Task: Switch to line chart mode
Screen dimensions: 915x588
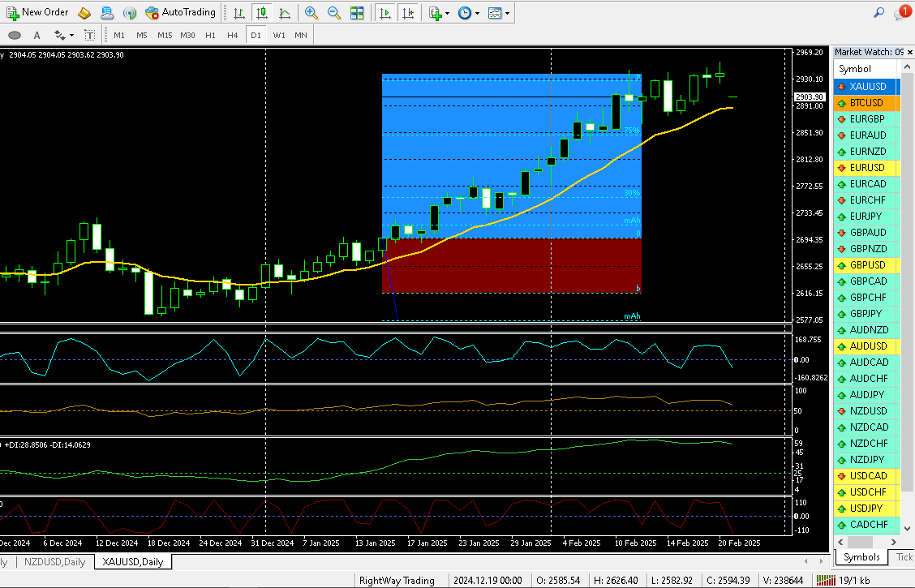Action: [x=284, y=13]
